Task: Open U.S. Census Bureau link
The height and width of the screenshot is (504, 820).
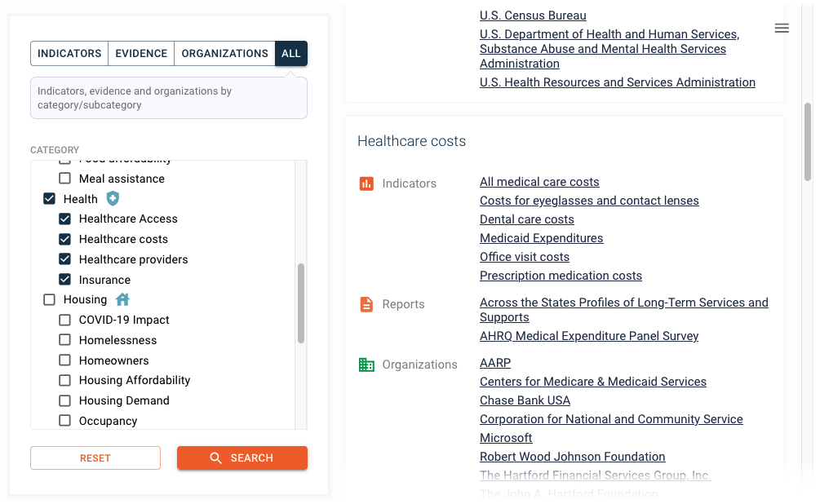Action: pyautogui.click(x=533, y=15)
